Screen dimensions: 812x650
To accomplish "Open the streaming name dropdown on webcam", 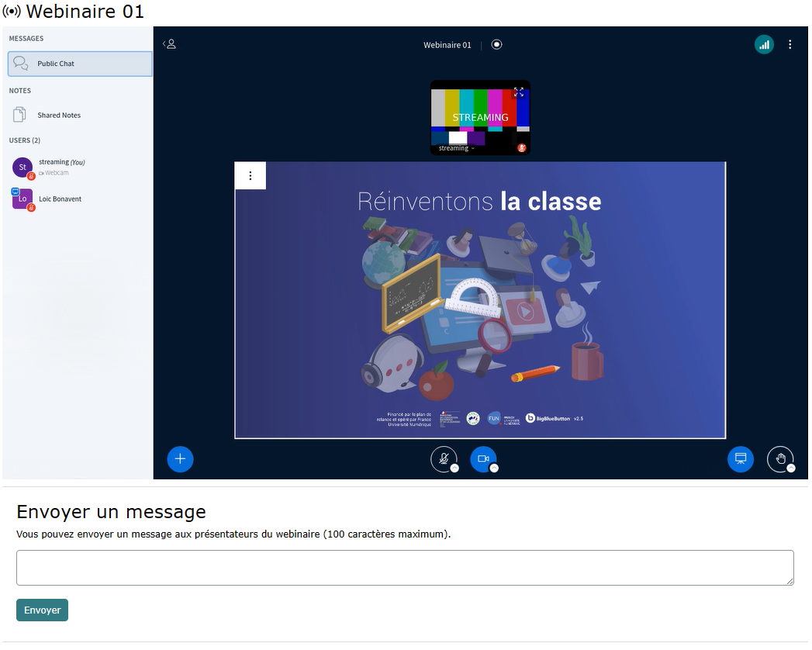I will pyautogui.click(x=456, y=148).
